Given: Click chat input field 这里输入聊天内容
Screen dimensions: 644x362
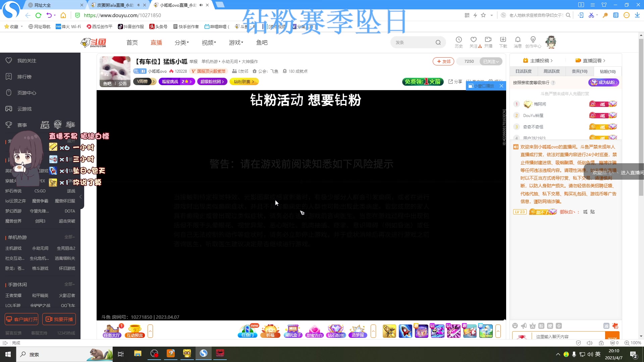Looking at the screenshot, I should pos(569,336).
